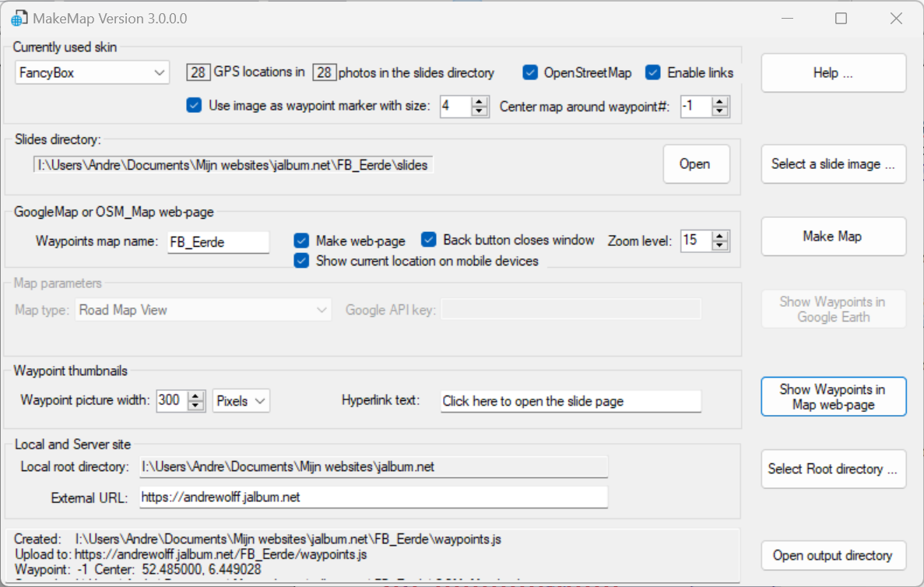Open the slides directory with Open button
This screenshot has height=587, width=924.
point(695,163)
